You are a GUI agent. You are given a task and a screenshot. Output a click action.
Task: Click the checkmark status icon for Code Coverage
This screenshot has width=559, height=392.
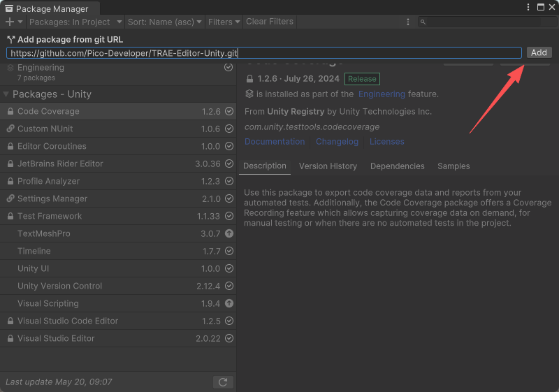pyautogui.click(x=229, y=111)
